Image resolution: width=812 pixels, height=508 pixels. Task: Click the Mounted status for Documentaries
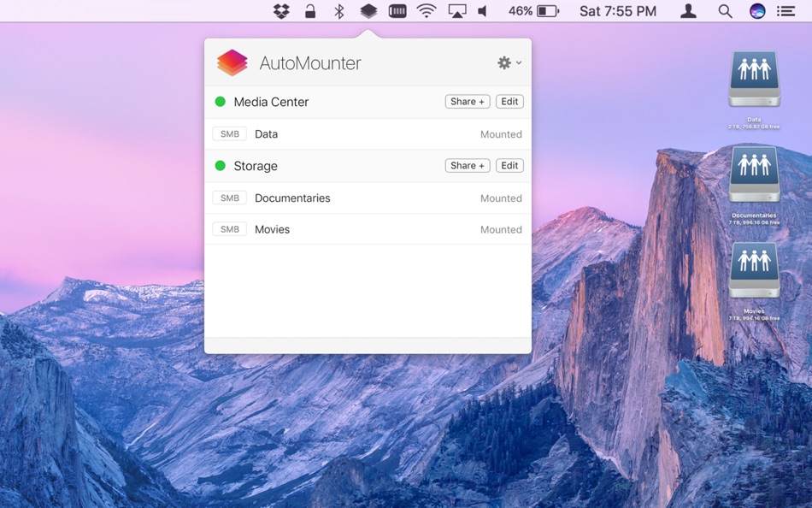point(501,198)
